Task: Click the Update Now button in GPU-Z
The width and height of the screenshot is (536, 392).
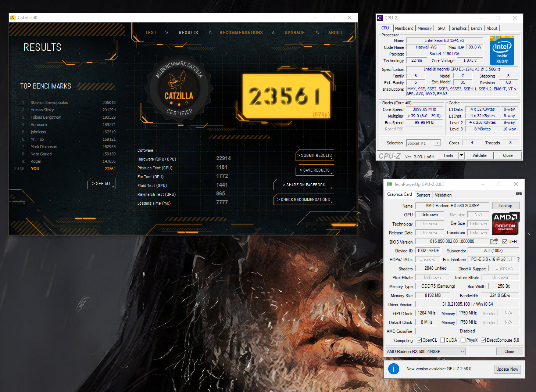Action: tap(507, 369)
